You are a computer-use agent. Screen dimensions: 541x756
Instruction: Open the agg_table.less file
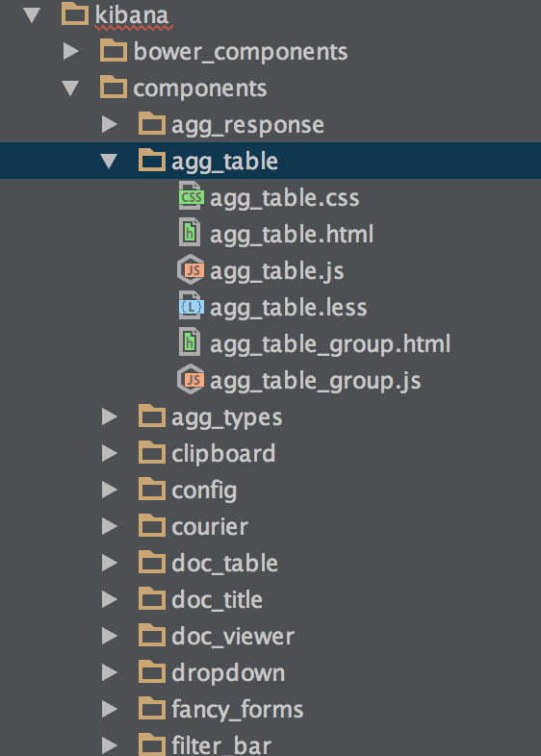[288, 307]
